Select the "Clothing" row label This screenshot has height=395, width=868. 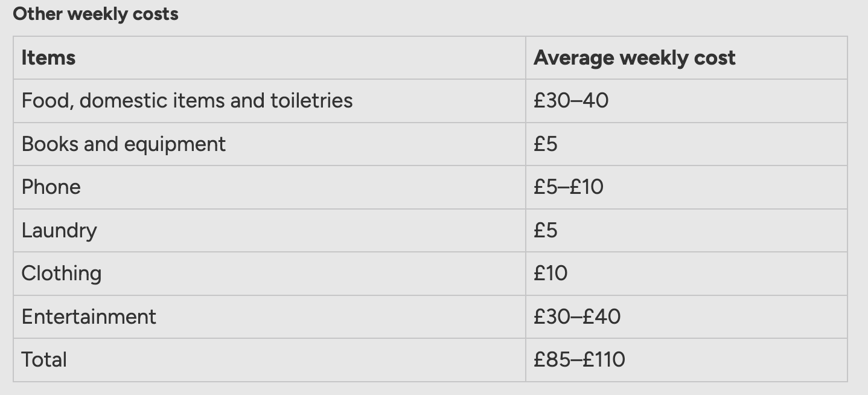tap(62, 273)
